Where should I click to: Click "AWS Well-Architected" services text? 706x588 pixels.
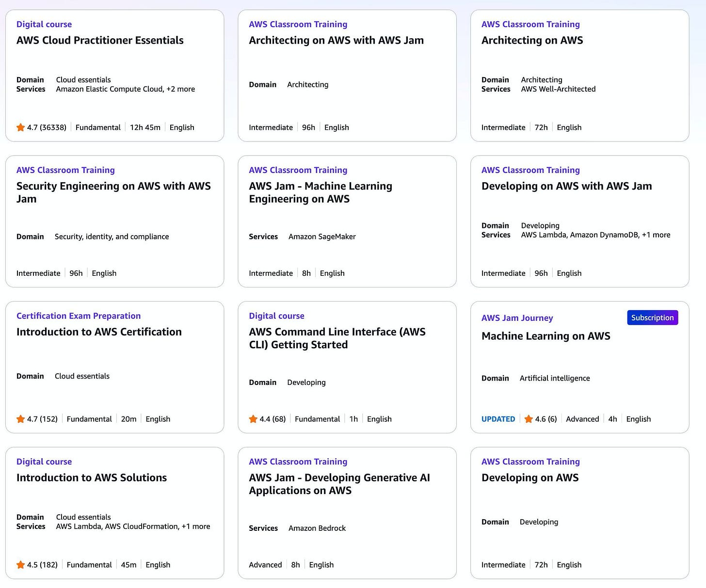click(558, 89)
